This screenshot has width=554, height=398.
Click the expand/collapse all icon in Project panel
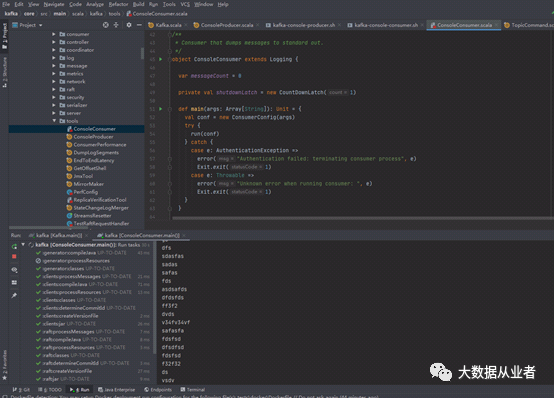pos(116,25)
